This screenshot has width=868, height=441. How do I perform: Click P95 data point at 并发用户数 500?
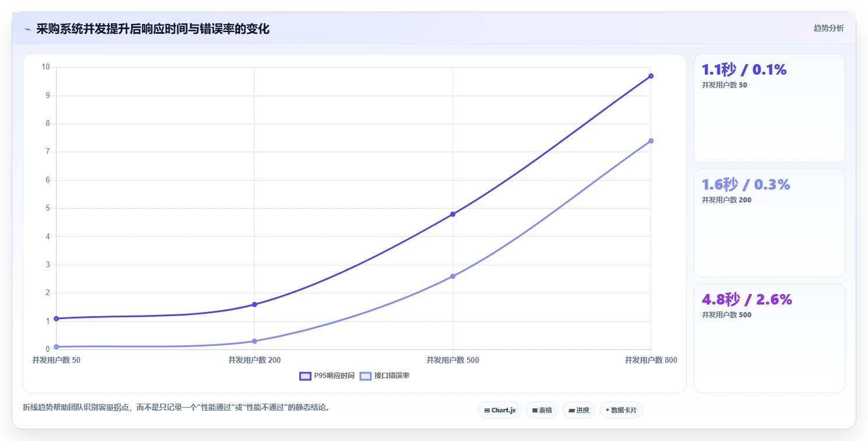[x=453, y=214]
